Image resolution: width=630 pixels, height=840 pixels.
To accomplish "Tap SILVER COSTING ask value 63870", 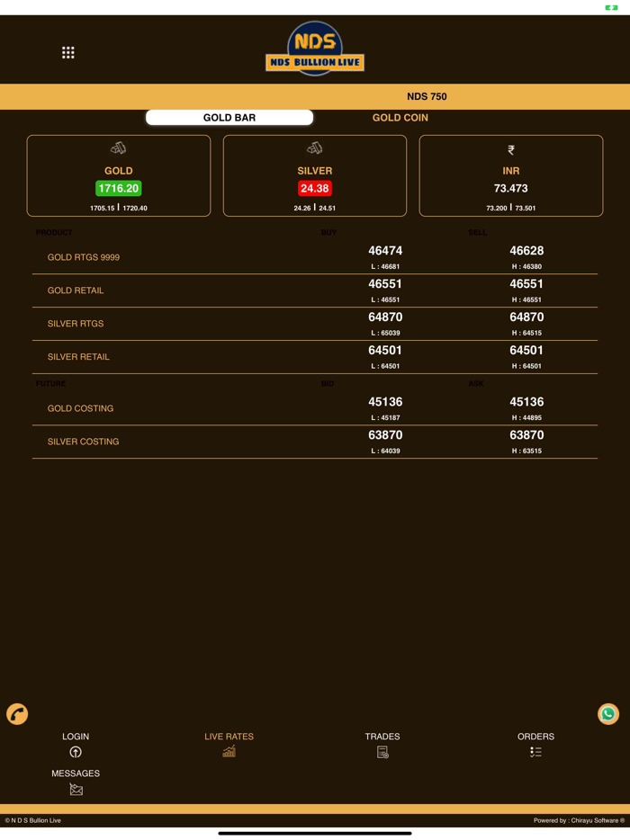I will click(526, 435).
